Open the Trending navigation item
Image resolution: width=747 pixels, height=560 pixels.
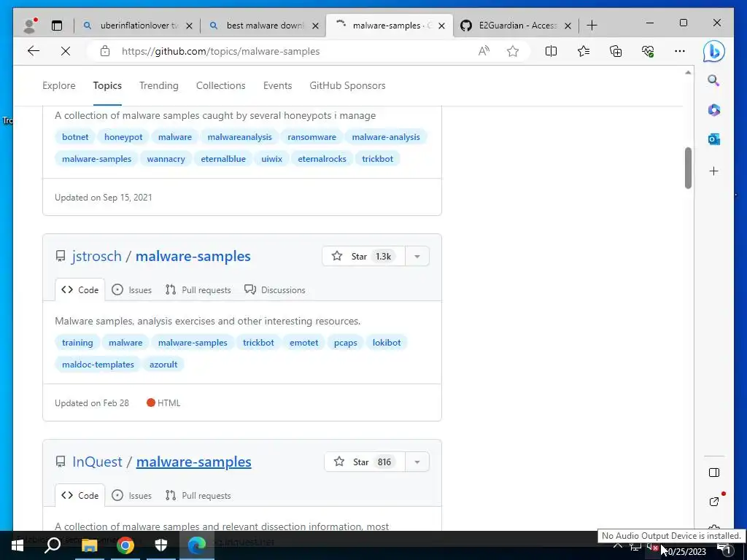tap(158, 86)
